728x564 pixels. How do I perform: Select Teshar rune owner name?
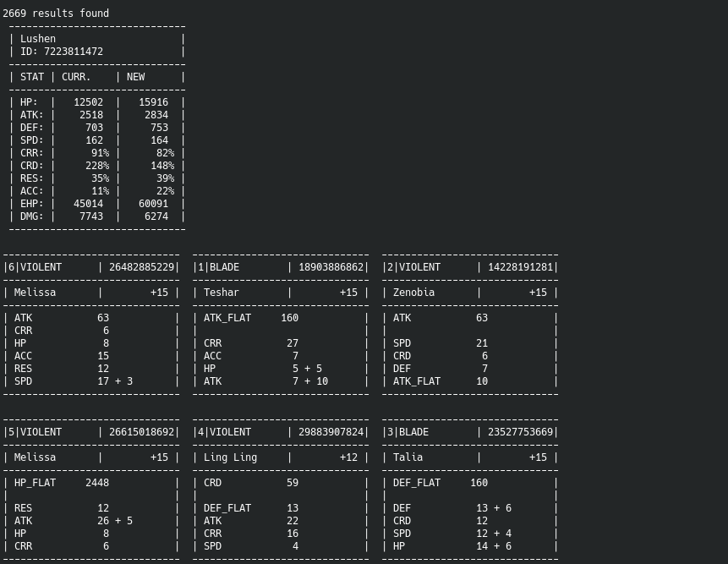(x=221, y=293)
